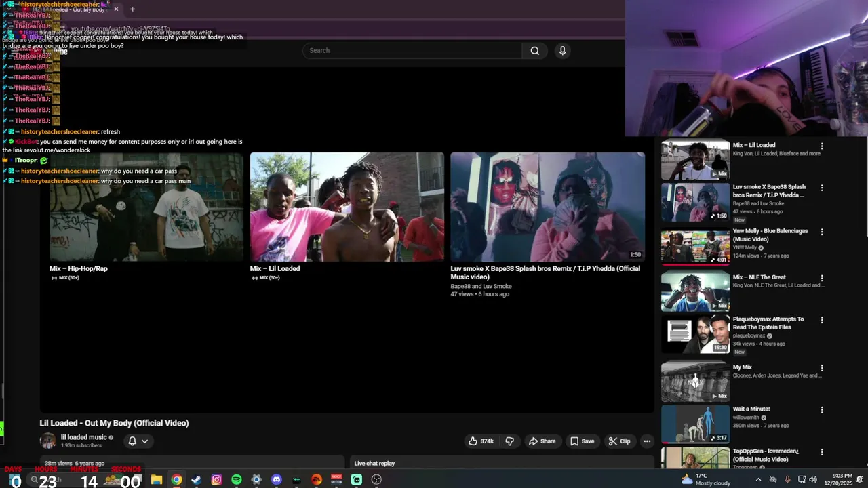Show hidden tray icons with the chevron
The width and height of the screenshot is (868, 488).
tap(757, 480)
